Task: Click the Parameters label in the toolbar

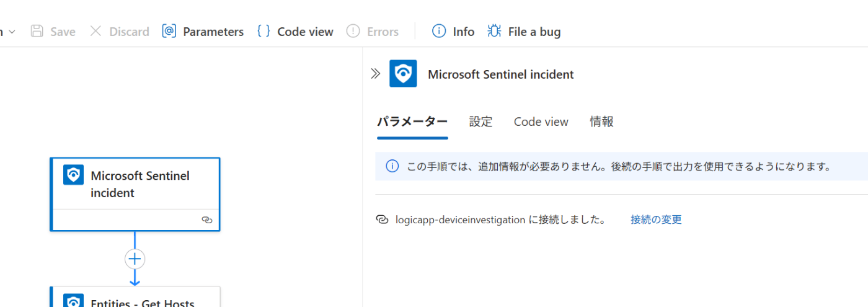Action: pyautogui.click(x=213, y=32)
